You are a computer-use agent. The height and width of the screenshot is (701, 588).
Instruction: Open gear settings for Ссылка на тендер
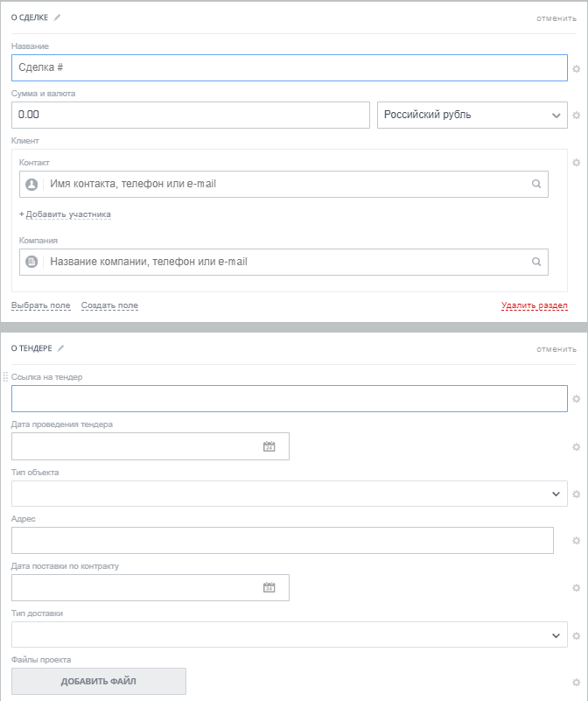pos(576,399)
